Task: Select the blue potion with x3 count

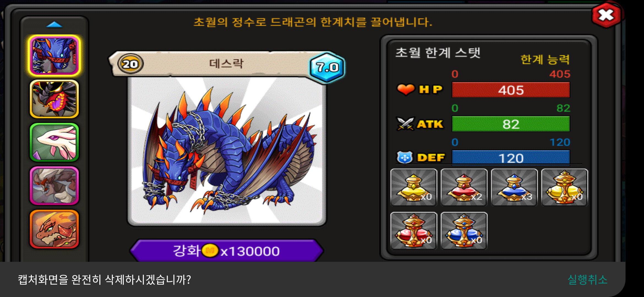Action: [x=514, y=188]
